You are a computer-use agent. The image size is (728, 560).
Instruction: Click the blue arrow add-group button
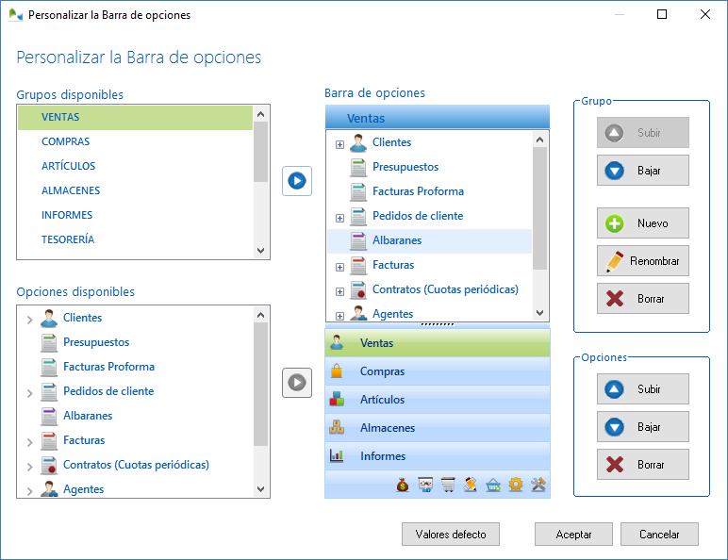click(x=297, y=180)
